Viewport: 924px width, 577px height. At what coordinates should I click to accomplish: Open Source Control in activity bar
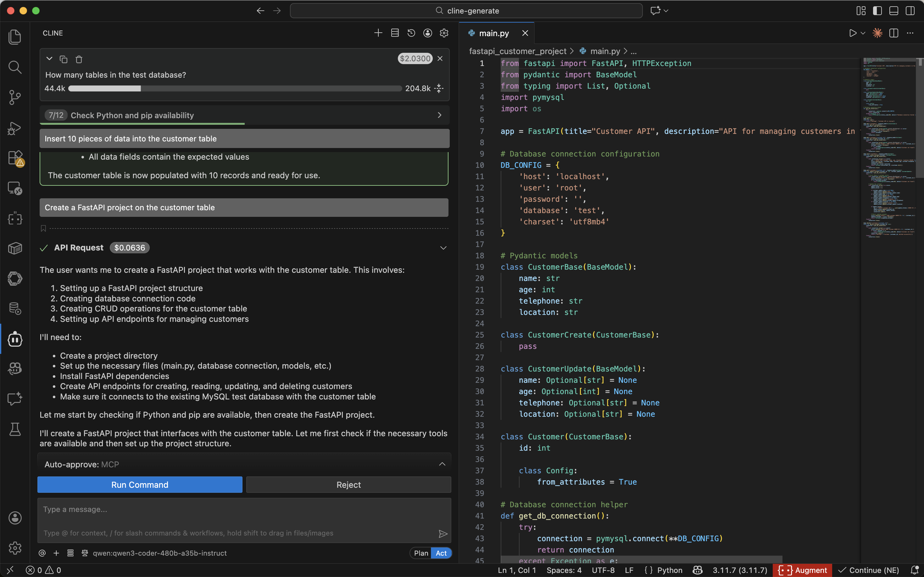[15, 97]
